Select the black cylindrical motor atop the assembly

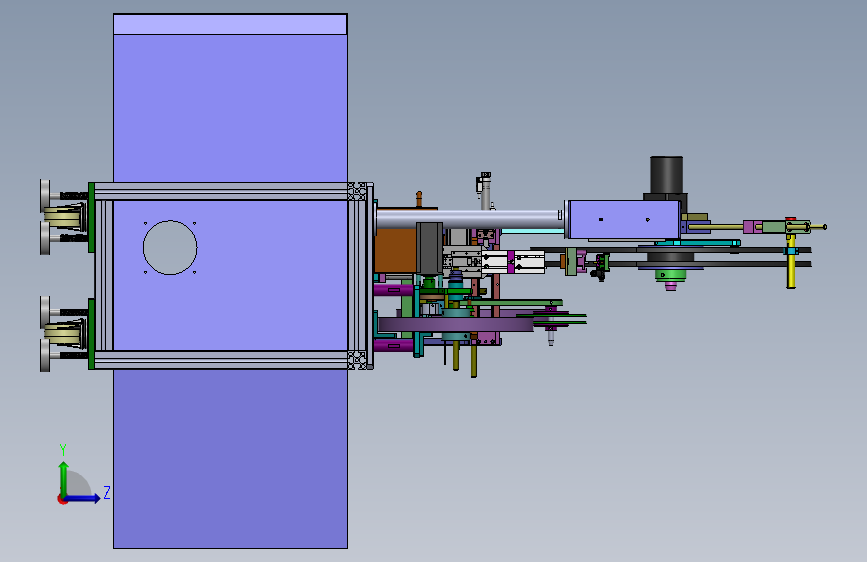coord(666,175)
